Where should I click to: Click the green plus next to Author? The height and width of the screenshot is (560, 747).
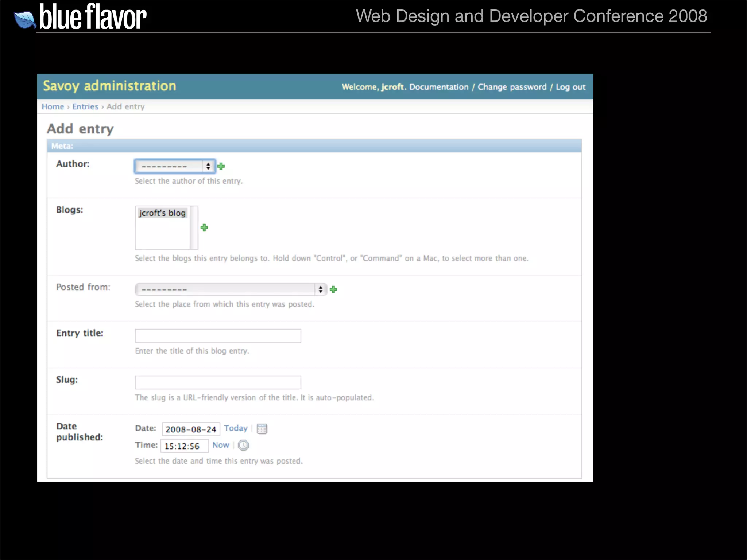[x=221, y=166]
